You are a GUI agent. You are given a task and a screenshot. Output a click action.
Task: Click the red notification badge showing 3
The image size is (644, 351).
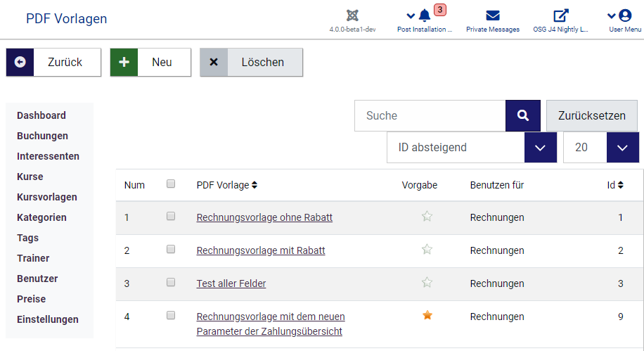click(x=440, y=9)
